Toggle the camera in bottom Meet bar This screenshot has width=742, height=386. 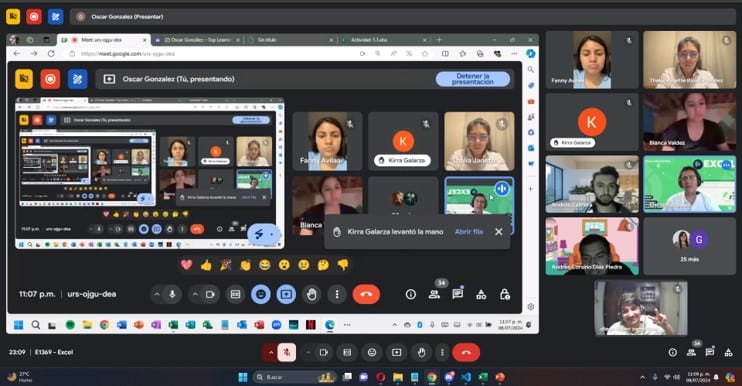point(324,352)
